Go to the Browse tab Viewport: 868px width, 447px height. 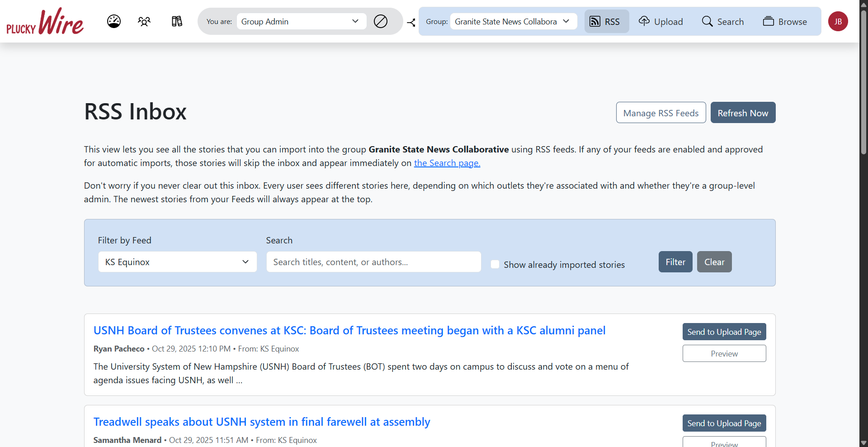click(785, 21)
